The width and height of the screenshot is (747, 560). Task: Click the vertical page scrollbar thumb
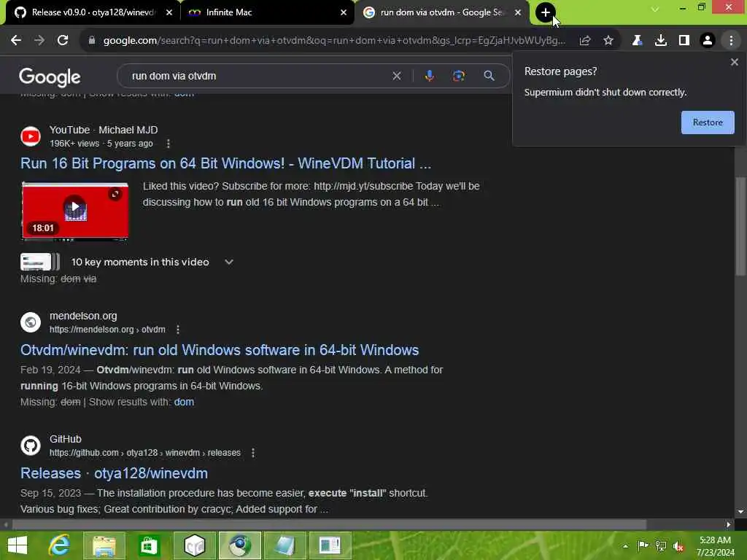click(740, 226)
